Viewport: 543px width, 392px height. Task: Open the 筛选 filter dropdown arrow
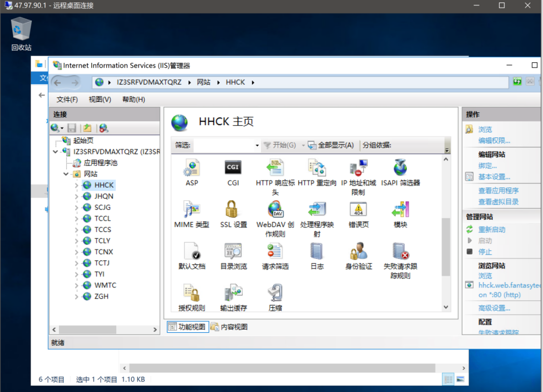click(x=257, y=146)
